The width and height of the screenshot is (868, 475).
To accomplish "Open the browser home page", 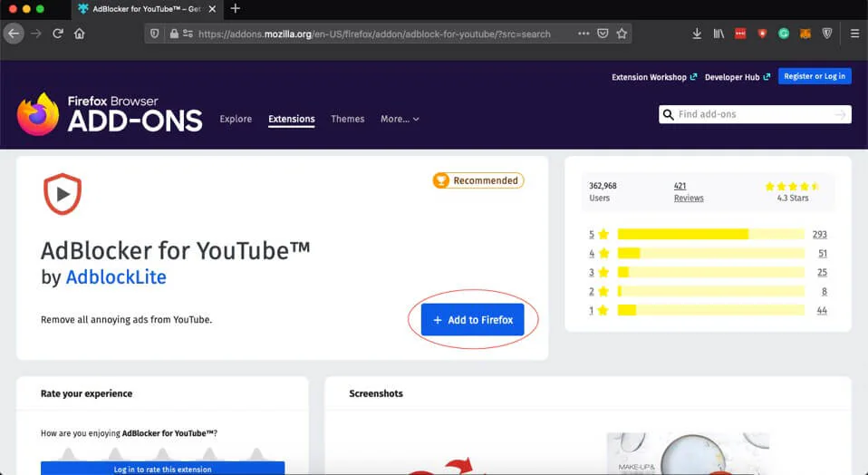I will pos(80,34).
